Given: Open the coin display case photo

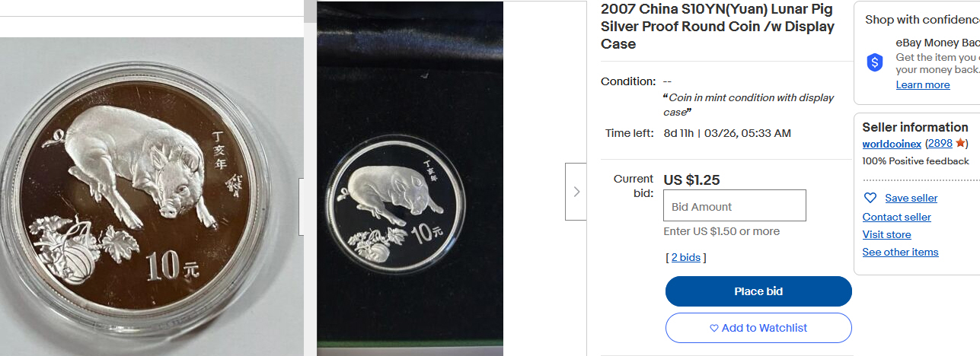Looking at the screenshot, I should [x=410, y=179].
